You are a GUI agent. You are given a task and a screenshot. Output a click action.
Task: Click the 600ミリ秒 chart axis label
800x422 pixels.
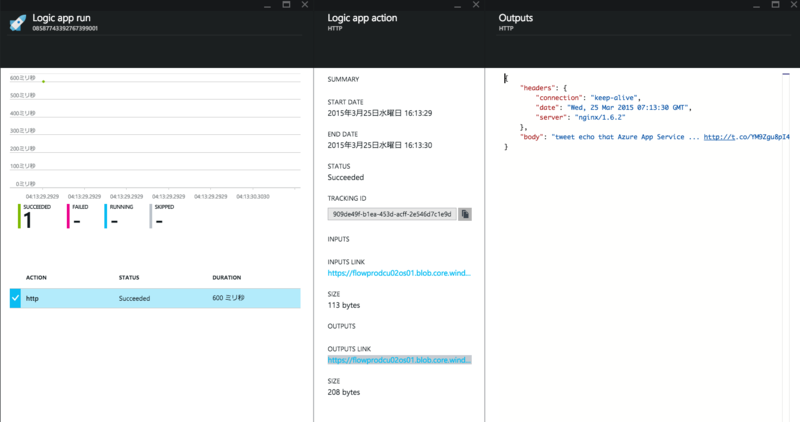(x=22, y=78)
